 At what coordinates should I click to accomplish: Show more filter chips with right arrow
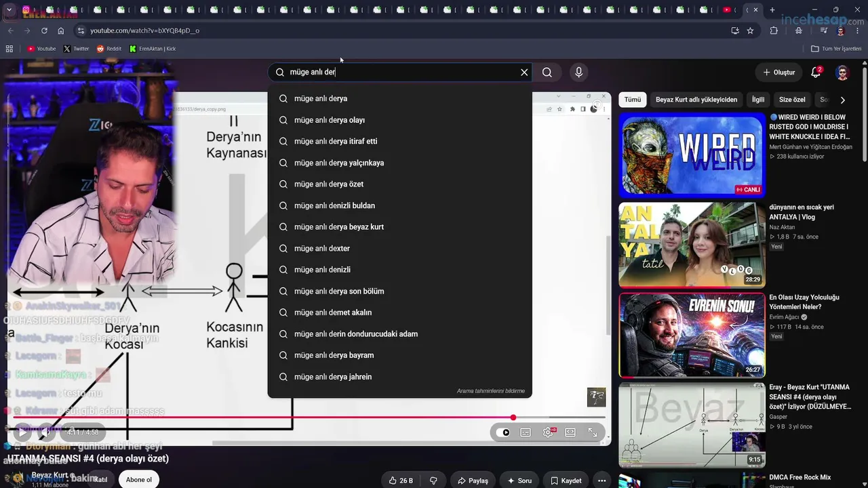coord(842,100)
